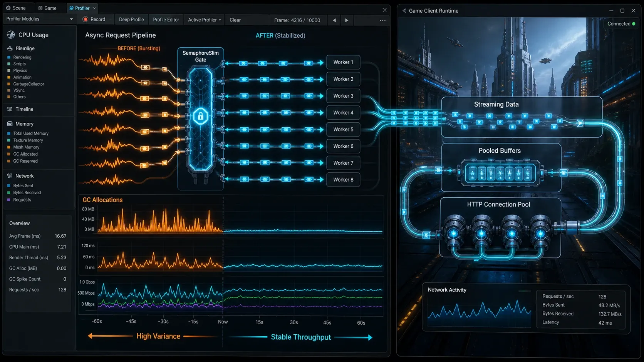Screen dimensions: 644x362
Task: Step to next frame arrow
Action: (347, 20)
